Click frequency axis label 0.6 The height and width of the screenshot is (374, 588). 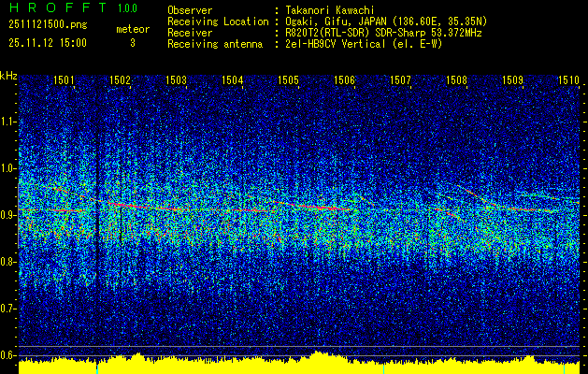coord(7,355)
